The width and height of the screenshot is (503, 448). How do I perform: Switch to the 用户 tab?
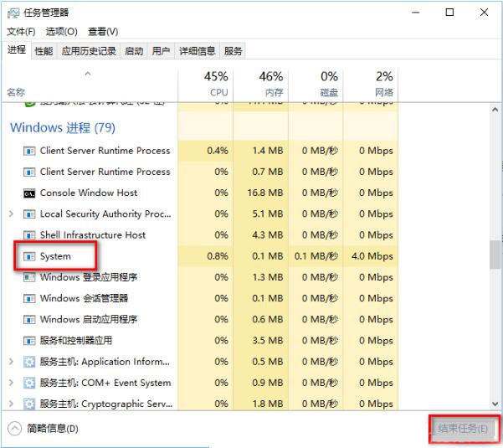161,51
